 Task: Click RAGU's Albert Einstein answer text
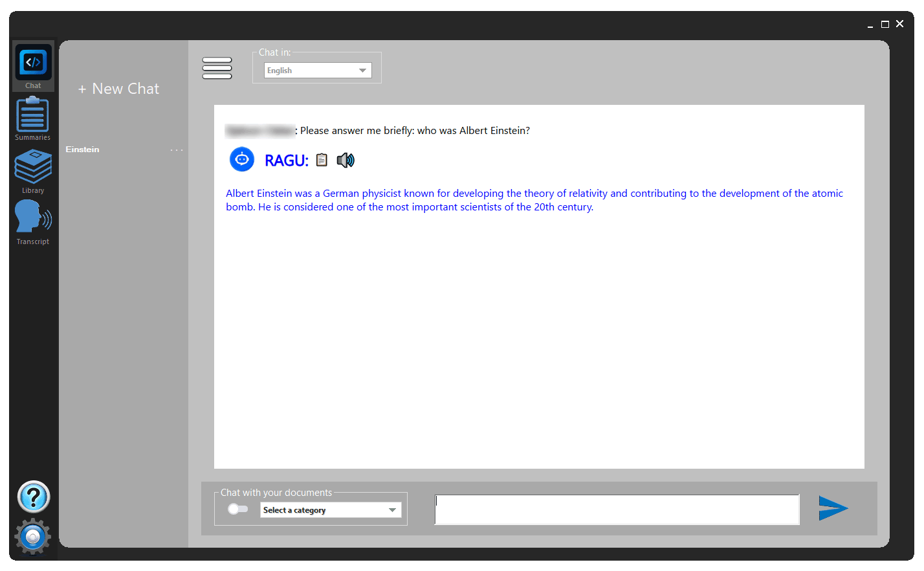click(534, 200)
